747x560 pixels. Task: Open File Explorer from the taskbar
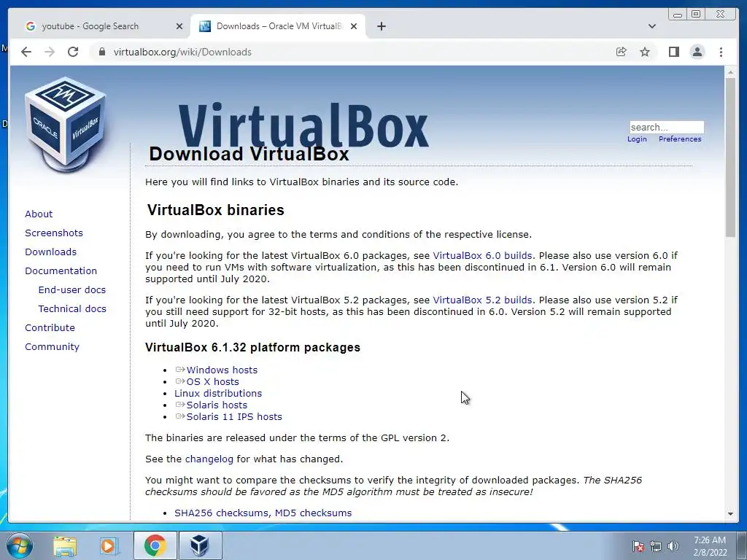coord(64,545)
